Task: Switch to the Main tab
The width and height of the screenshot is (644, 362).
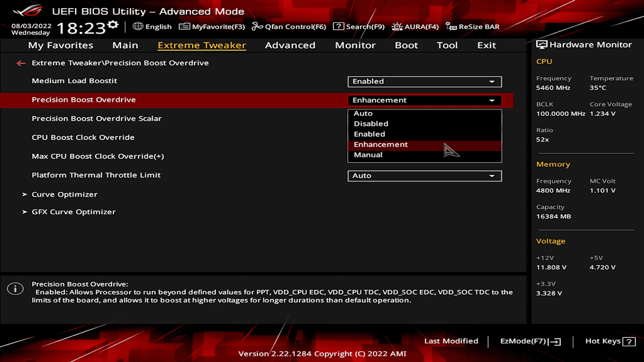Action: click(x=125, y=45)
